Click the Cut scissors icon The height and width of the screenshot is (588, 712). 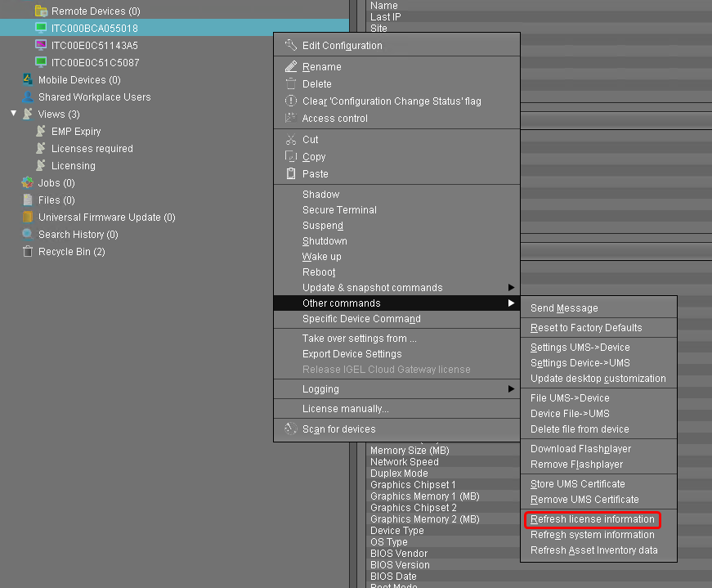290,140
